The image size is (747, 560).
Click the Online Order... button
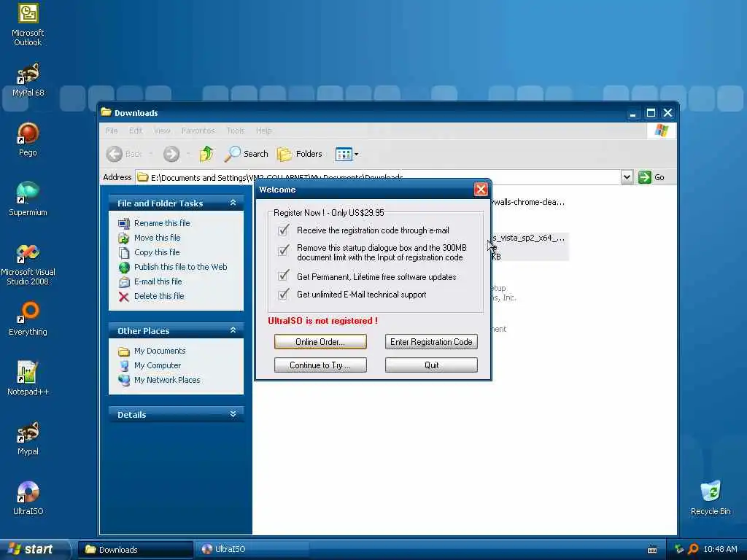click(x=320, y=342)
